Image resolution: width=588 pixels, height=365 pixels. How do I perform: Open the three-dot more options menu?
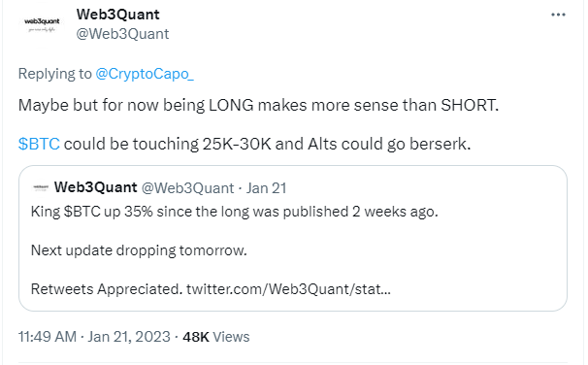click(x=558, y=15)
